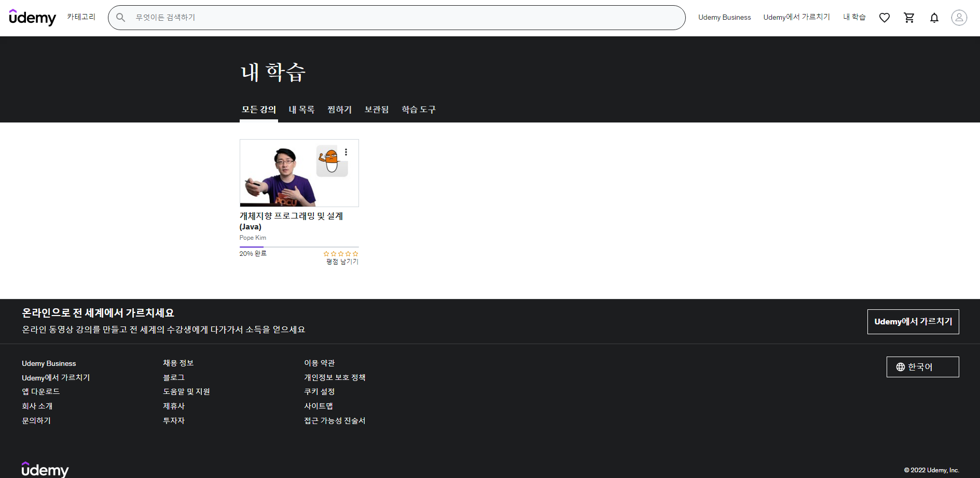Click the Udemy logo in header
This screenshot has width=980, height=478.
pyautogui.click(x=32, y=18)
